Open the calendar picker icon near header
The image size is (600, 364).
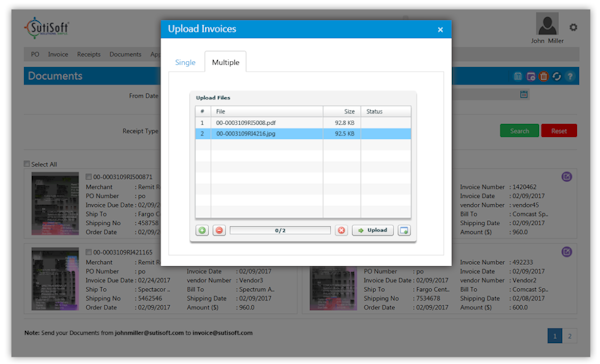click(x=524, y=94)
